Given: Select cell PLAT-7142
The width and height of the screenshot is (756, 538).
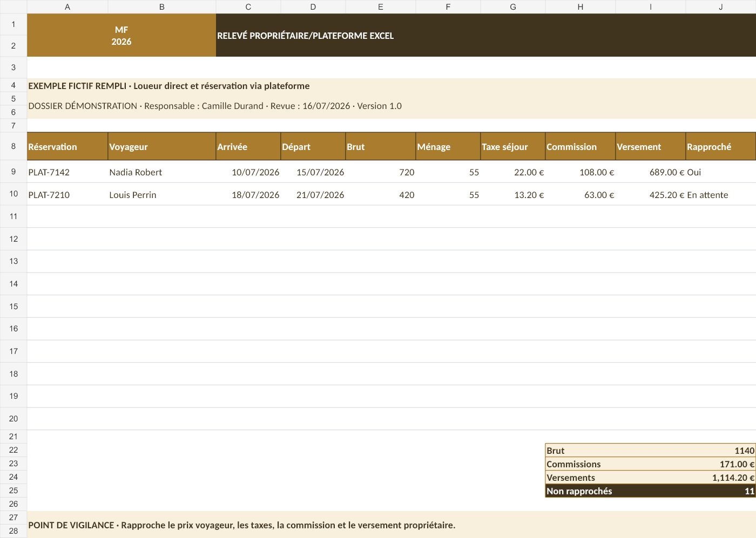Looking at the screenshot, I should [67, 172].
